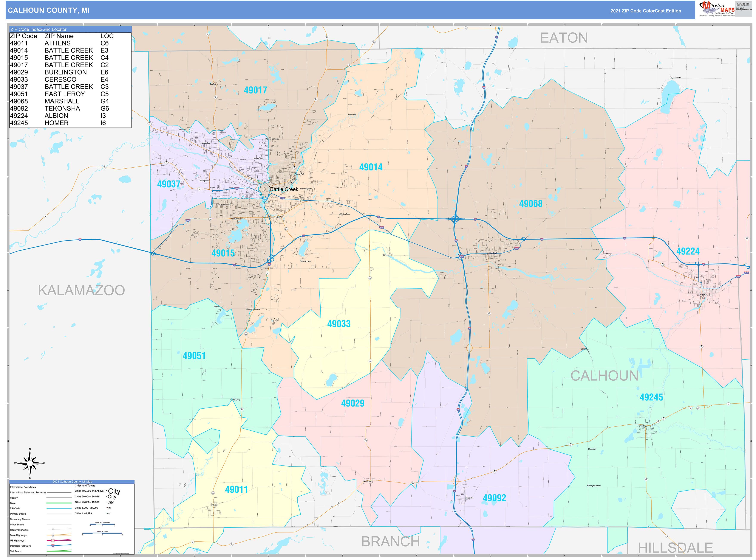Click 'Cities 5,000 - 24,999' legend entry
756x560 pixels.
[86, 508]
